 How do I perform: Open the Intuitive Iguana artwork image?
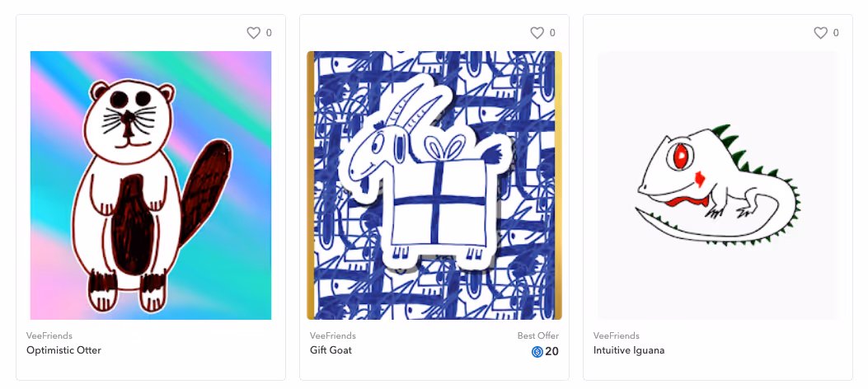coord(718,185)
